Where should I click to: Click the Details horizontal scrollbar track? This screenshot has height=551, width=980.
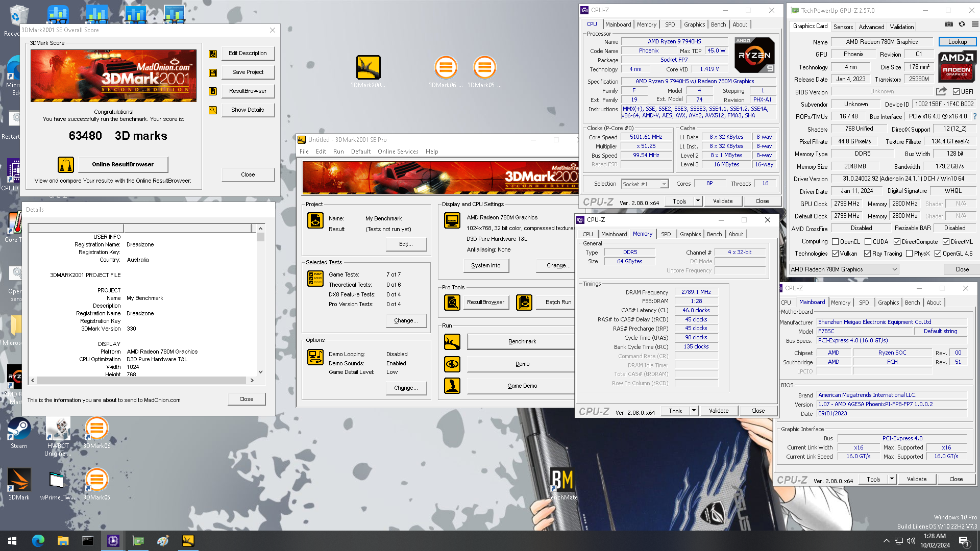coord(142,380)
